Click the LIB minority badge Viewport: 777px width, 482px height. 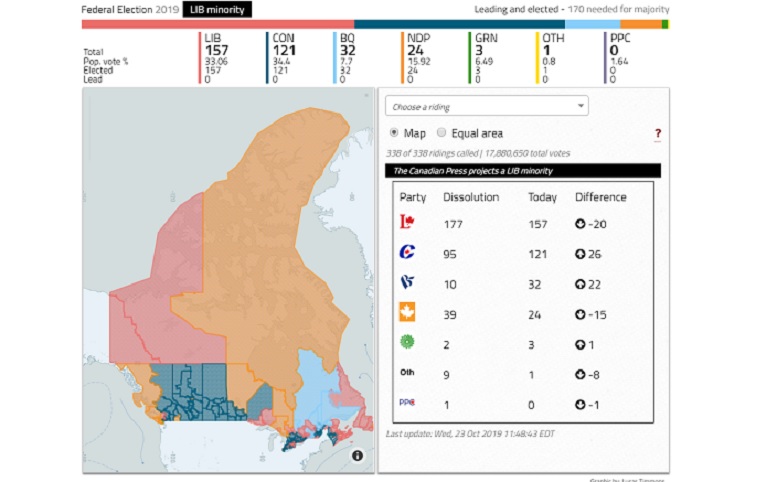click(217, 9)
